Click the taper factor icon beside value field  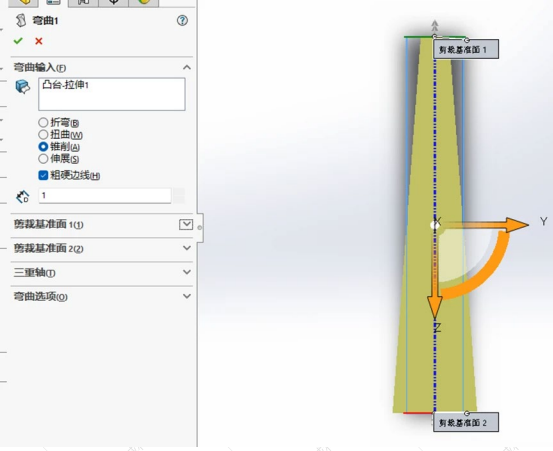[x=23, y=196]
